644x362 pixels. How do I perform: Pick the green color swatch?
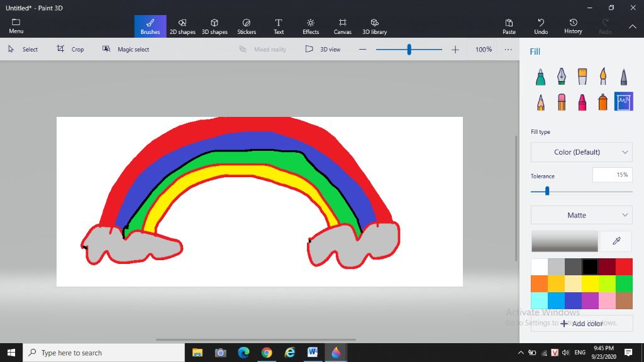624,283
